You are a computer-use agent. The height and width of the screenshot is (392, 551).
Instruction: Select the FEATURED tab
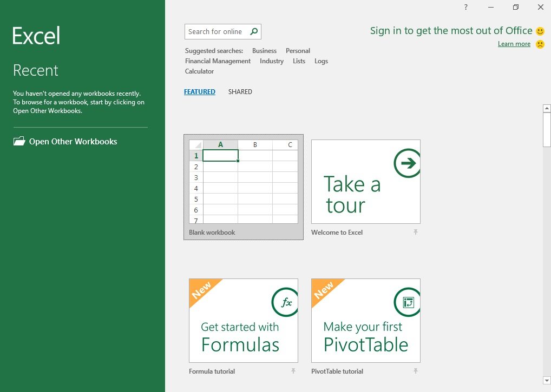pos(200,92)
